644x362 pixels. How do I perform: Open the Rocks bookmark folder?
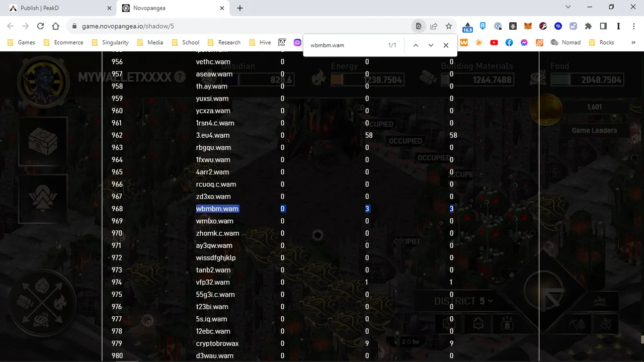click(x=602, y=43)
